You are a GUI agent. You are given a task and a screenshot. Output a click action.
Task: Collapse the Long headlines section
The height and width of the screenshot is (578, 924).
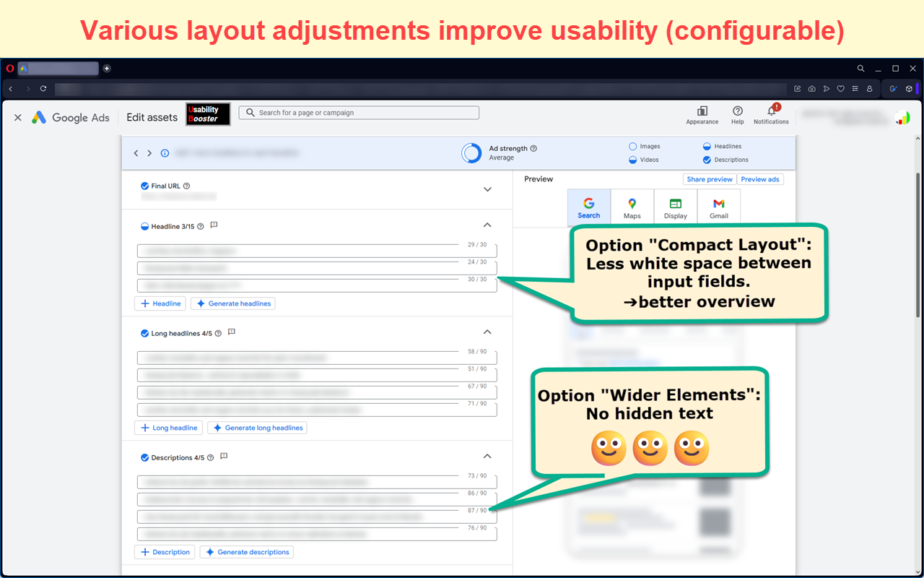pos(487,332)
